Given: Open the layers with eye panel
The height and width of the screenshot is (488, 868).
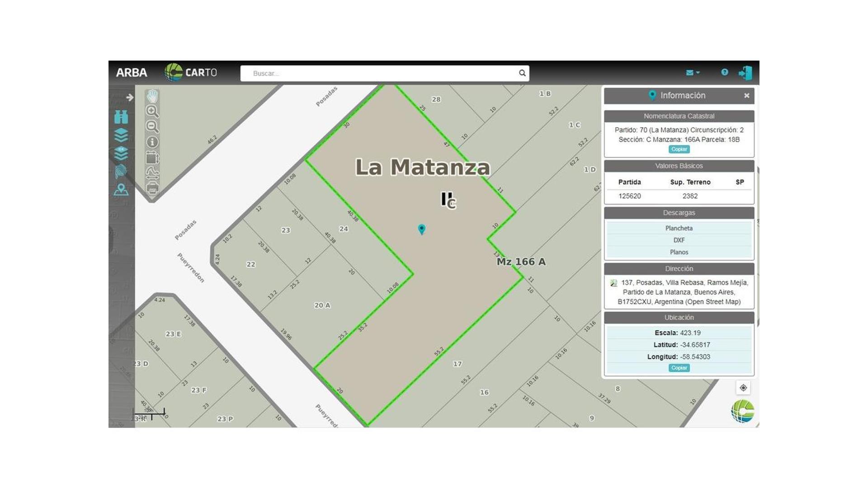Looking at the screenshot, I should point(121,153).
